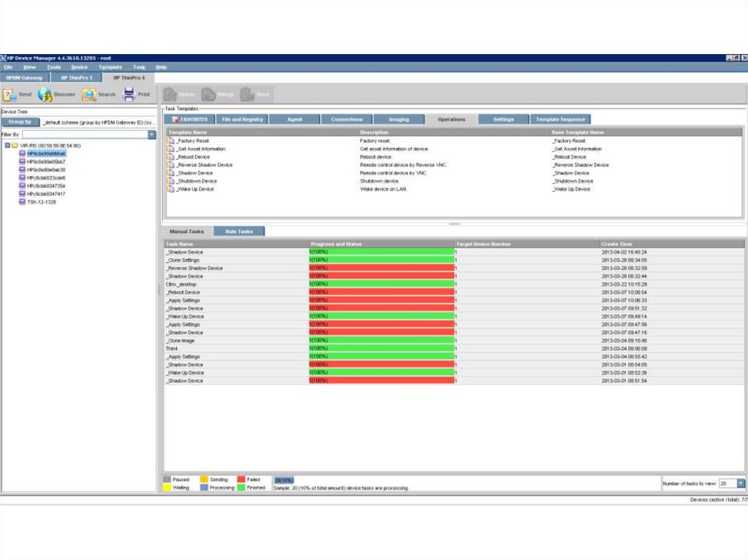Image resolution: width=748 pixels, height=560 pixels.
Task: Sort by the Create Time column header
Action: (671, 244)
